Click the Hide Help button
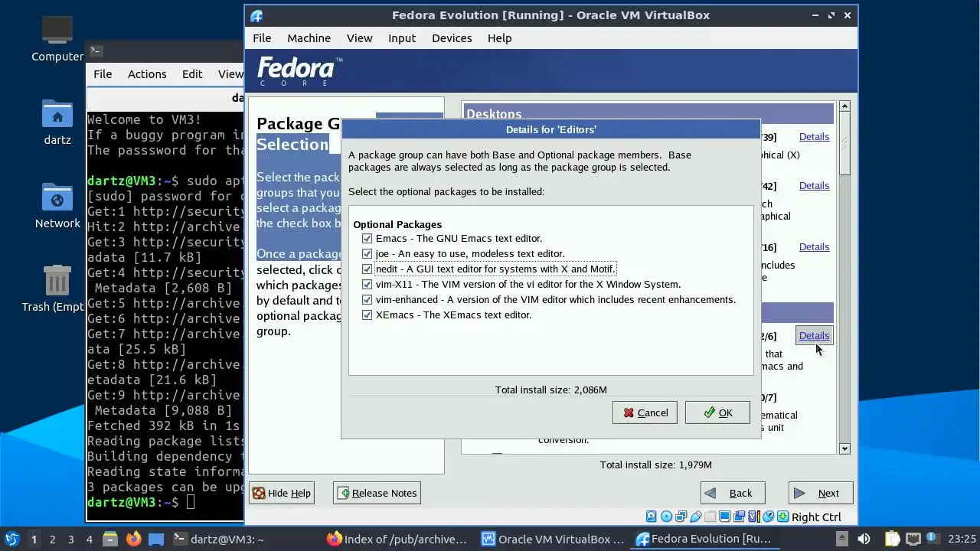The height and width of the screenshot is (551, 980). 282,493
